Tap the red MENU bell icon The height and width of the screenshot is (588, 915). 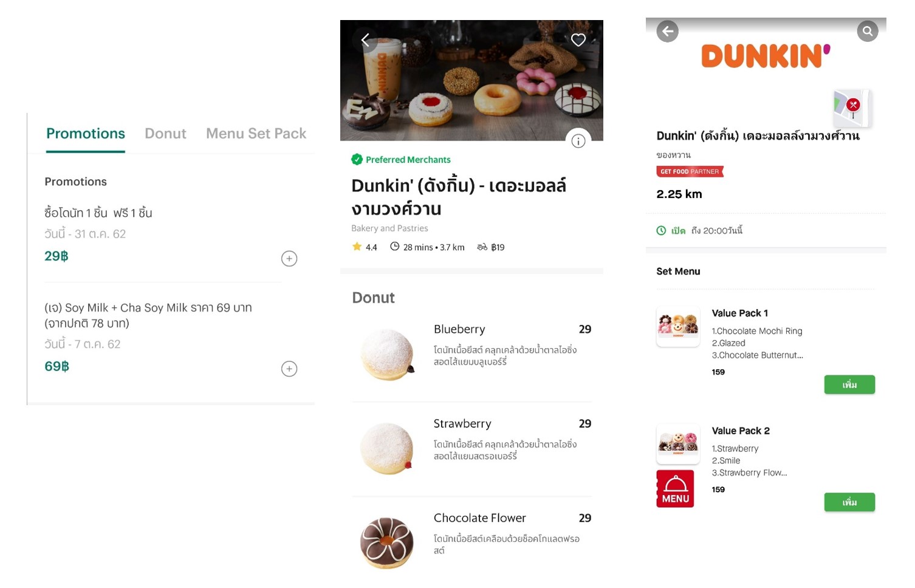tap(675, 488)
